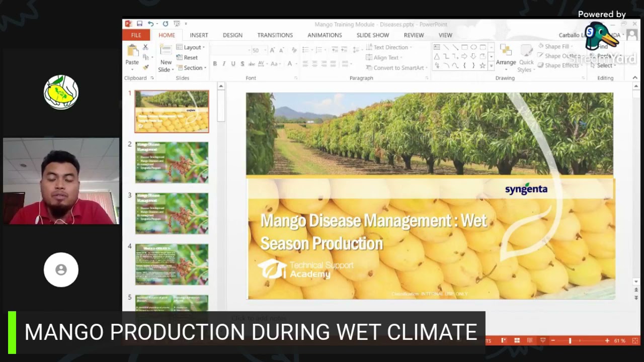Adjust the zoom slider handle
This screenshot has width=644, height=362.
(570, 340)
